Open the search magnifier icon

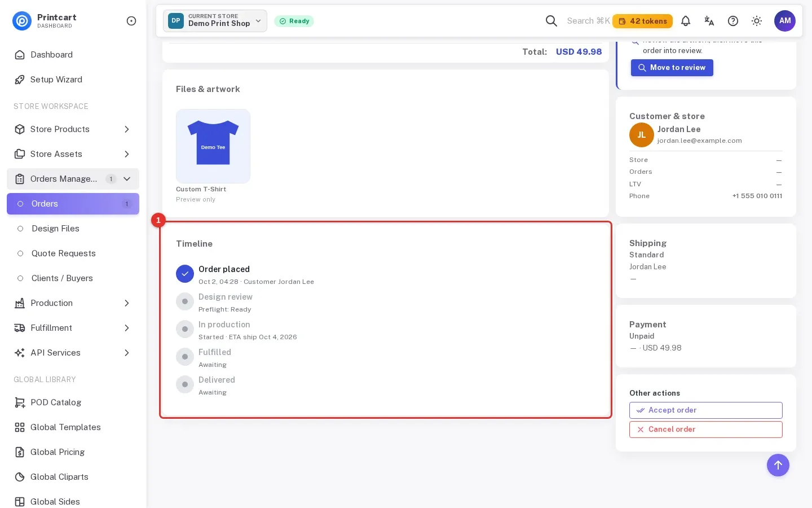[551, 21]
